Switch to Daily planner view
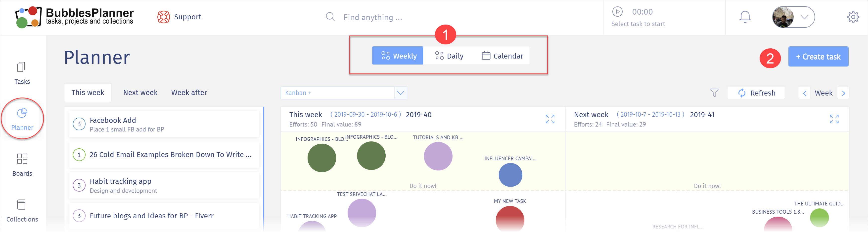Screen dimensions: 868x232 (x=449, y=56)
